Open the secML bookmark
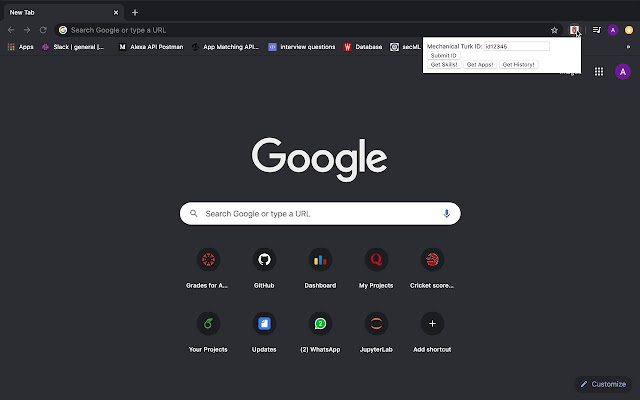The height and width of the screenshot is (400, 640). coord(405,47)
